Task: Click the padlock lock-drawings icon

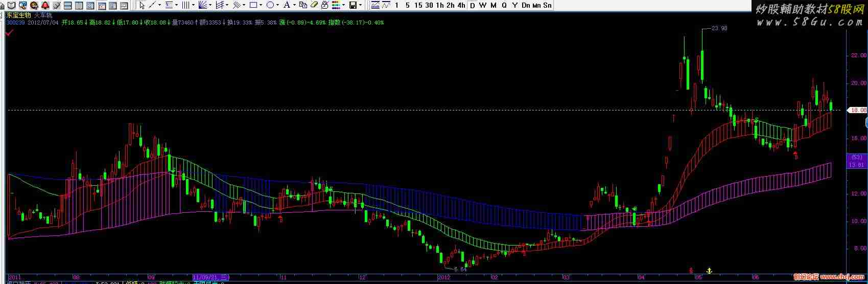Action: [324, 5]
